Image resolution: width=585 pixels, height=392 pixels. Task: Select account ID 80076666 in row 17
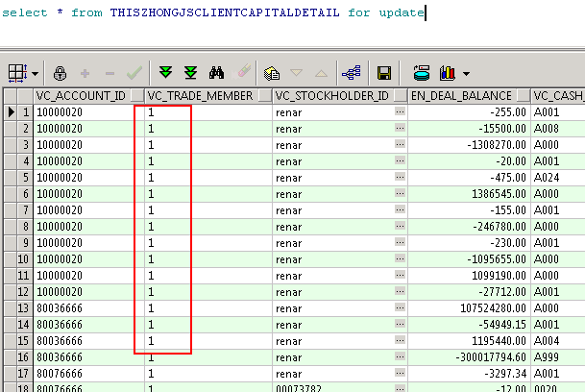[x=88, y=374]
